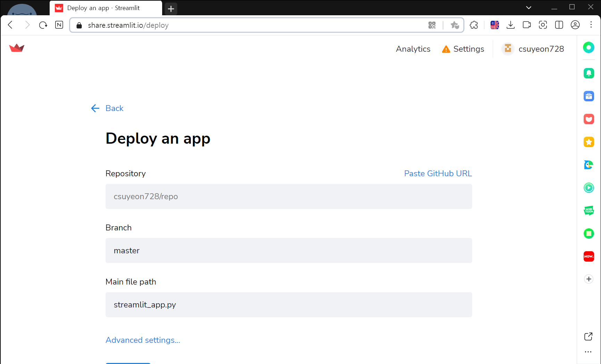Reload the page
601x364 pixels.
(x=43, y=25)
